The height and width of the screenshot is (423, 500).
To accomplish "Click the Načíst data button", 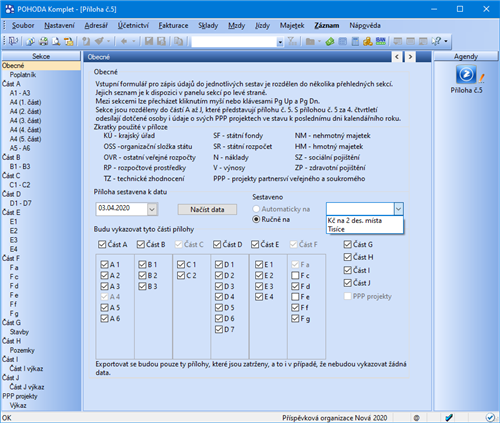I will coord(207,209).
